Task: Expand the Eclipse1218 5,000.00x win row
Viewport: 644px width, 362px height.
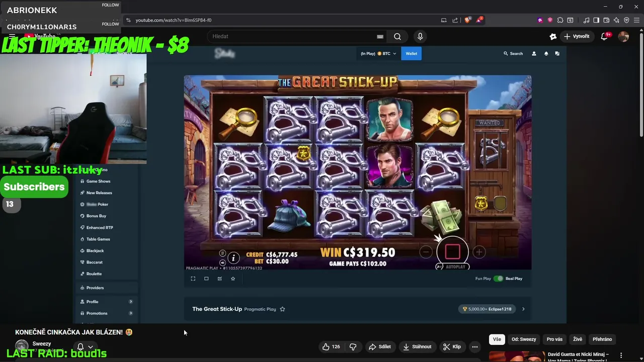Action: 523,309
